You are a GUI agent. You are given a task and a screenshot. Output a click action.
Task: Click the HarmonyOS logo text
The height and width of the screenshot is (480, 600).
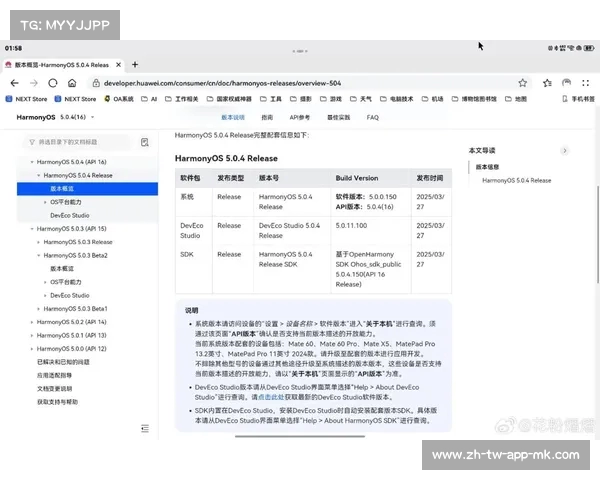pyautogui.click(x=36, y=117)
